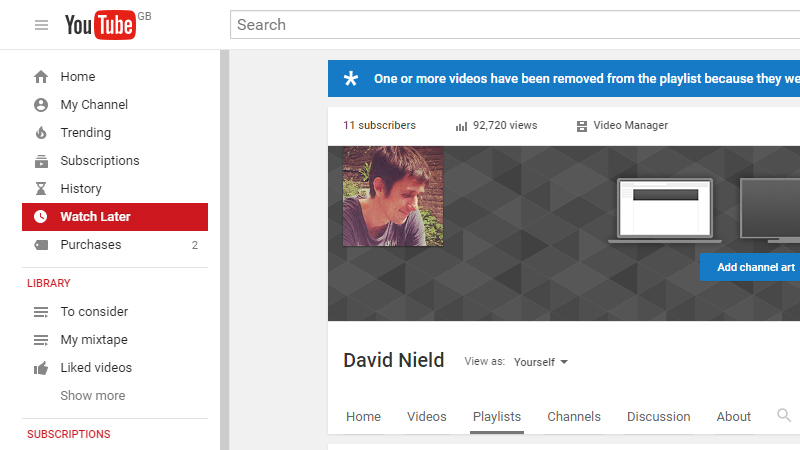The width and height of the screenshot is (800, 450).
Task: Switch to the channel Home tab
Action: point(363,417)
